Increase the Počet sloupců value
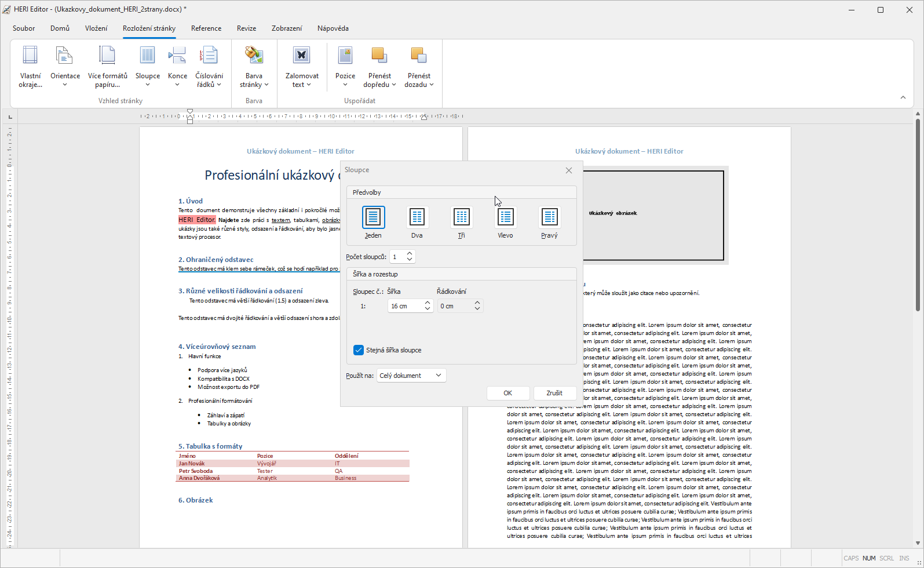 point(410,253)
